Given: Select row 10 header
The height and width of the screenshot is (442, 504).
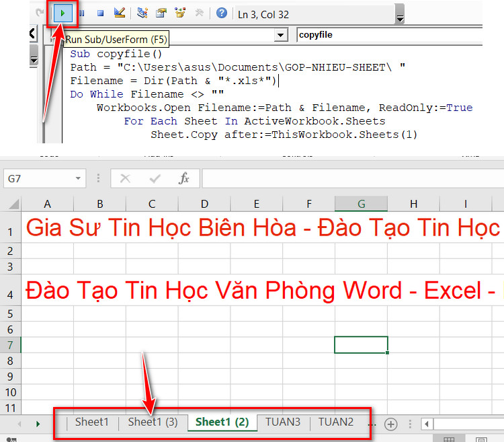Looking at the screenshot, I should 10,392.
